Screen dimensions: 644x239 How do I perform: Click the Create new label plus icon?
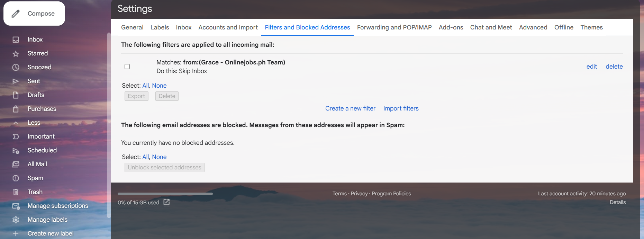[16, 233]
